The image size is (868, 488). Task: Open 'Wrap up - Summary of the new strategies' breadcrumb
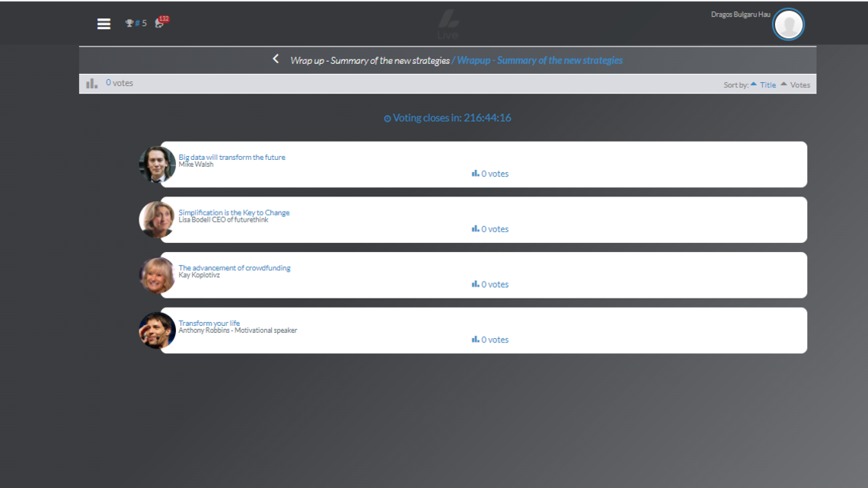pyautogui.click(x=369, y=61)
